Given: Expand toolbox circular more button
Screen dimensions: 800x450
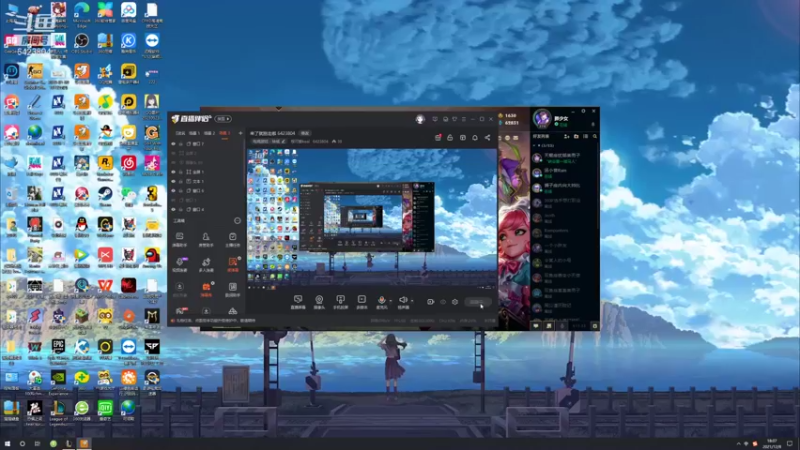Looking at the screenshot, I should pyautogui.click(x=237, y=221).
